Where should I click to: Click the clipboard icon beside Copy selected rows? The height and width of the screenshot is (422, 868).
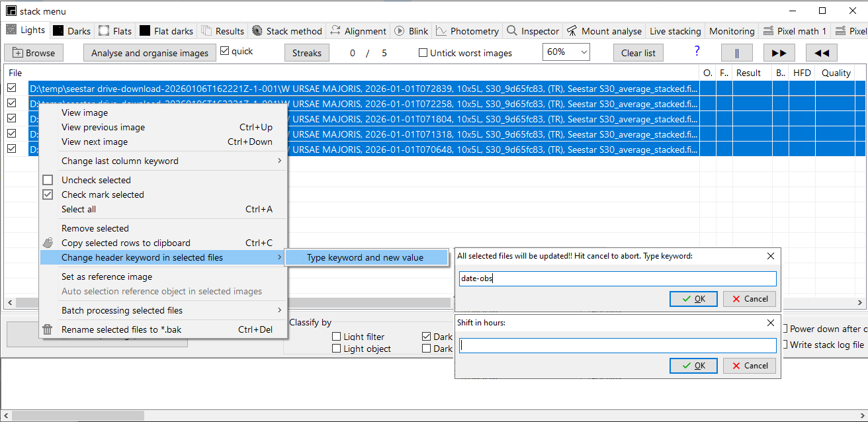[48, 243]
